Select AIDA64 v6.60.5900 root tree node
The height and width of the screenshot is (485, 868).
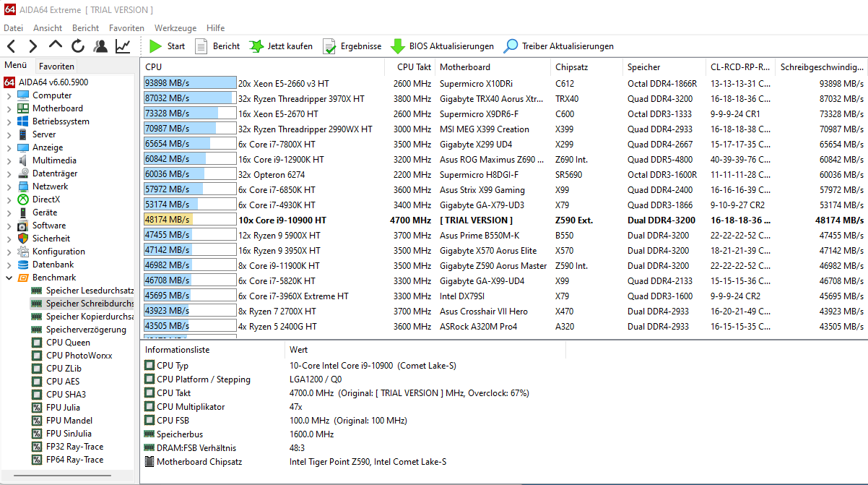(x=46, y=82)
